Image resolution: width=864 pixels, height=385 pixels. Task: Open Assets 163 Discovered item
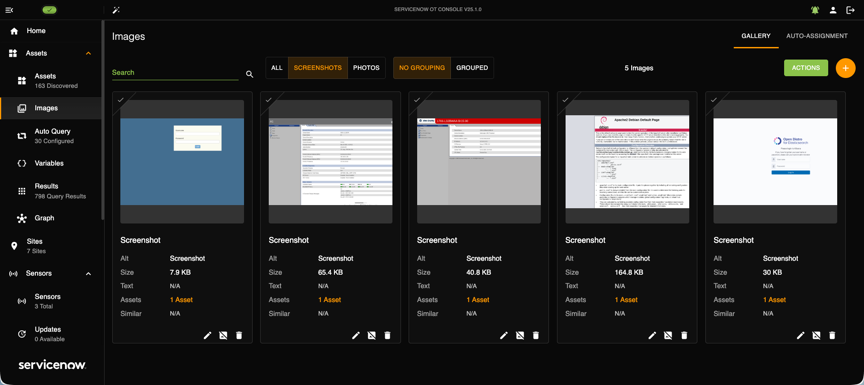point(51,80)
